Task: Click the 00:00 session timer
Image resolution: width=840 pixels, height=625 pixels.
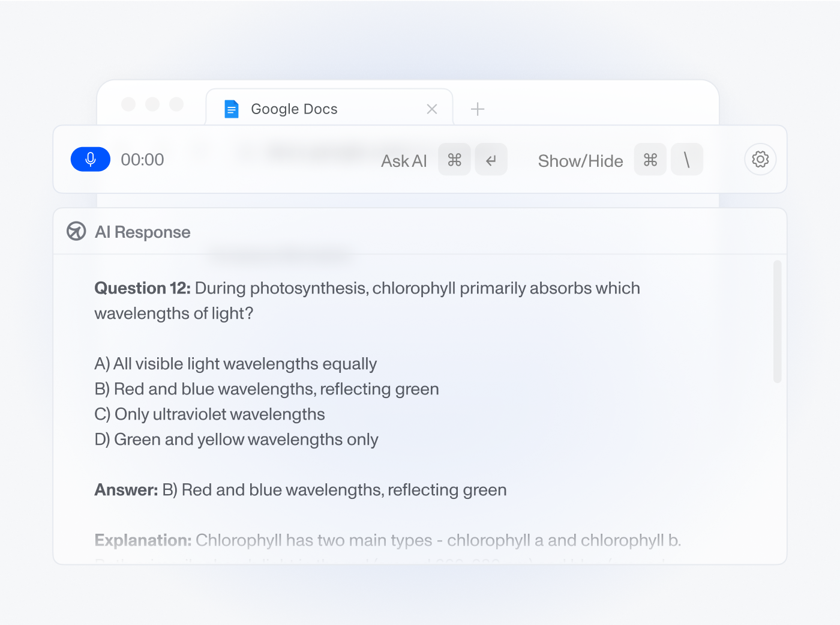Action: tap(142, 159)
